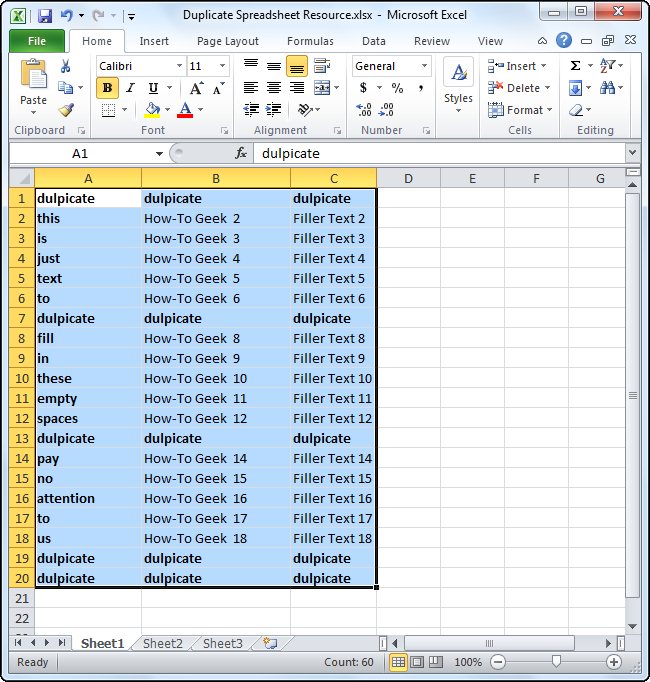650x682 pixels.
Task: Align text to top of cell
Action: pos(251,66)
